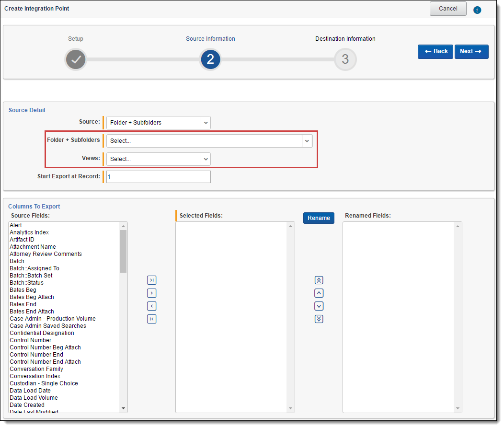Click the remove all fields arrow icon
504x428 pixels.
click(x=152, y=319)
